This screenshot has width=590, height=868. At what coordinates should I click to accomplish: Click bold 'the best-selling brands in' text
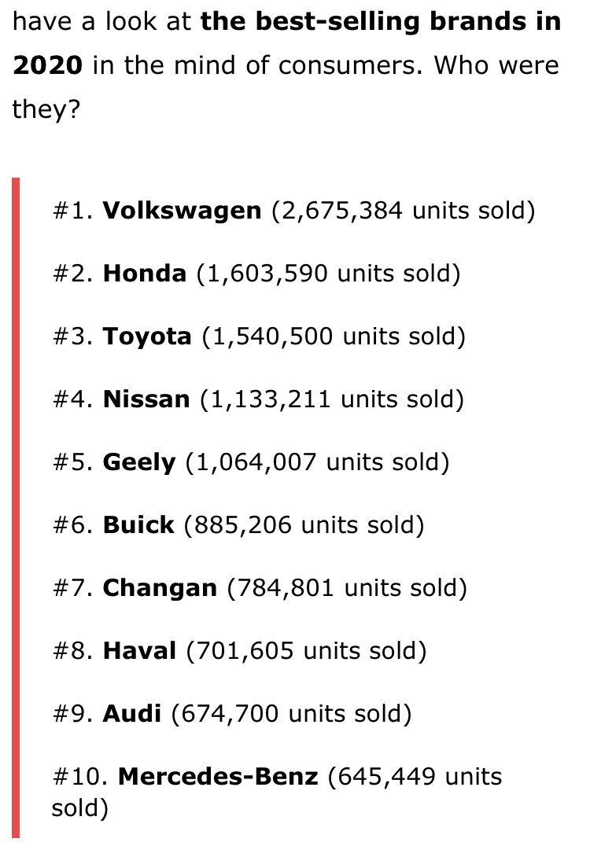click(381, 22)
